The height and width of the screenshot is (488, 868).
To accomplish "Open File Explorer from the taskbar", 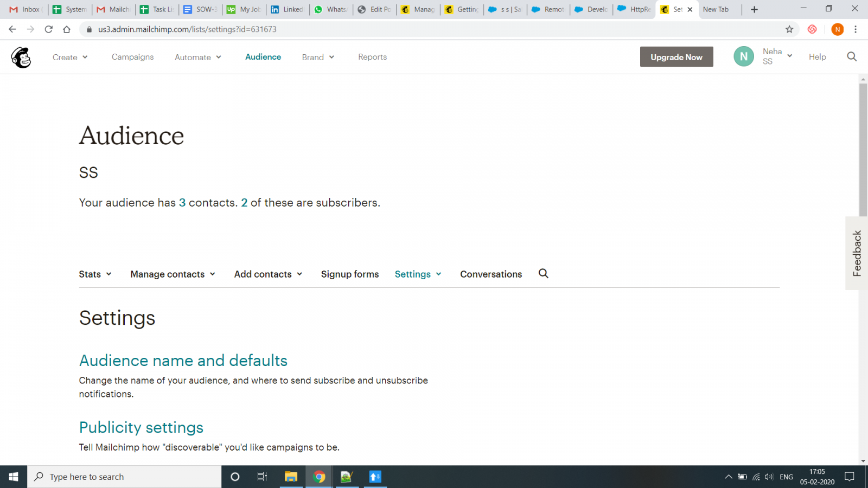I will pos(291,477).
